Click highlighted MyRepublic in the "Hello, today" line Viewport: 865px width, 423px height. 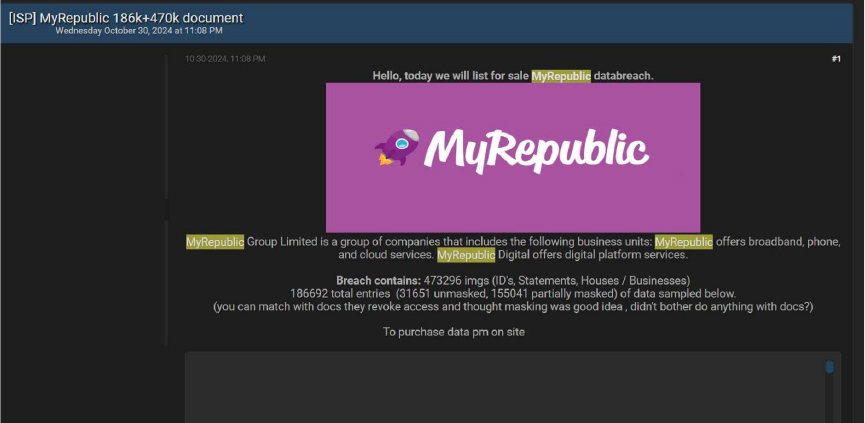(x=561, y=76)
